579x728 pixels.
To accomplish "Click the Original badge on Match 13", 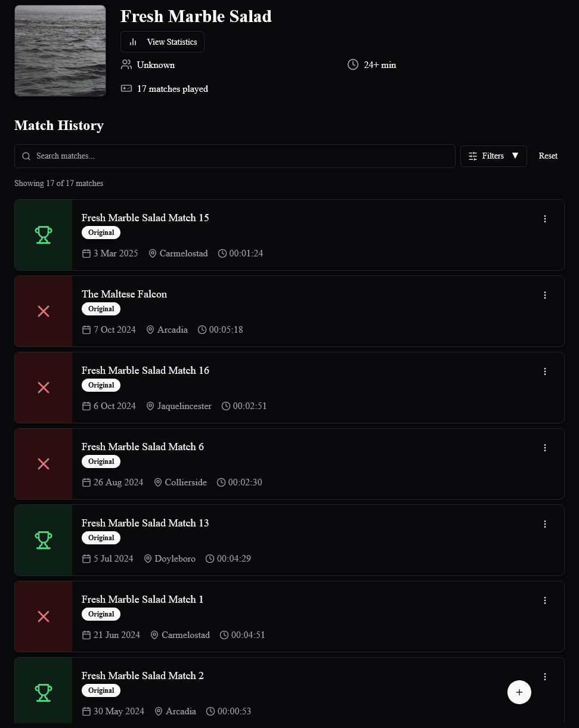I will coord(100,538).
